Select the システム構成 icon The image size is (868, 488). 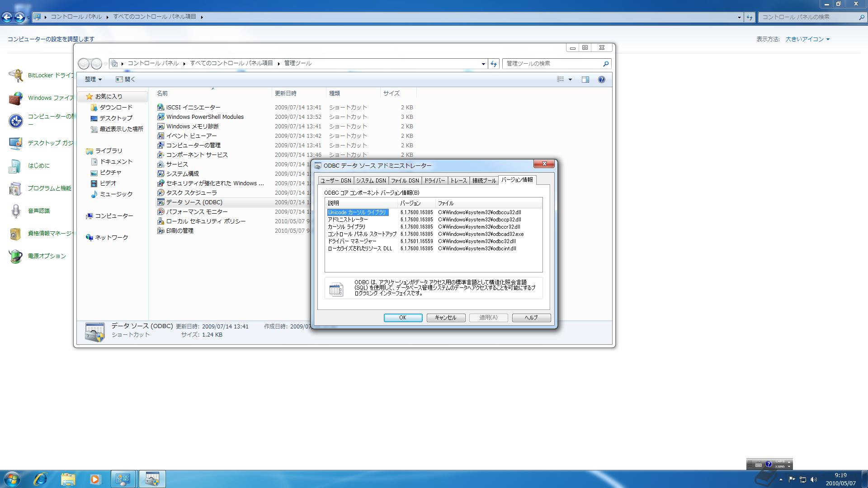click(x=160, y=174)
